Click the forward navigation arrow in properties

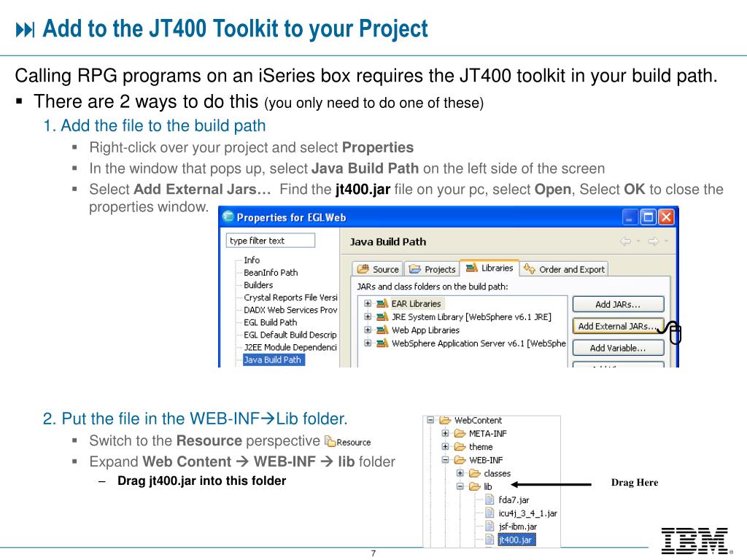[653, 241]
